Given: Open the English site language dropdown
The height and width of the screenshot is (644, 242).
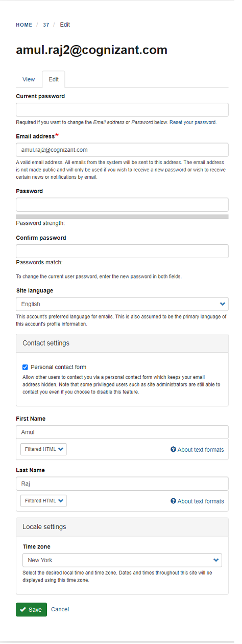Looking at the screenshot, I should click(x=122, y=304).
